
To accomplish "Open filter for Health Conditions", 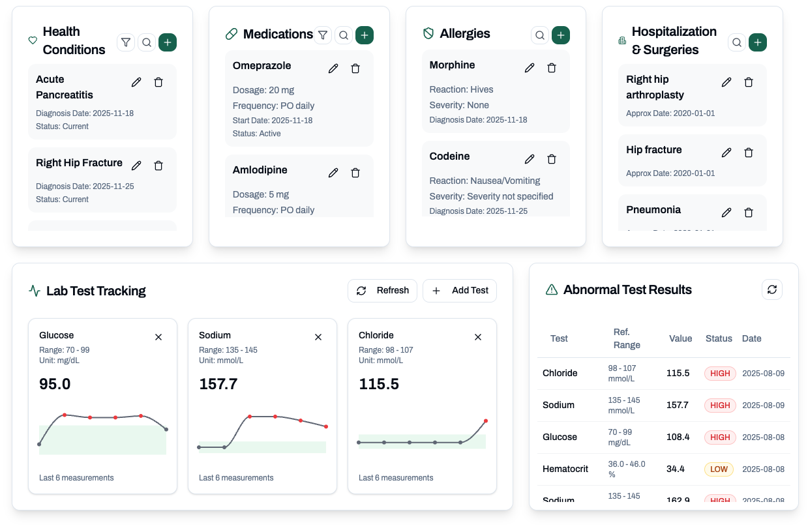I will click(126, 42).
